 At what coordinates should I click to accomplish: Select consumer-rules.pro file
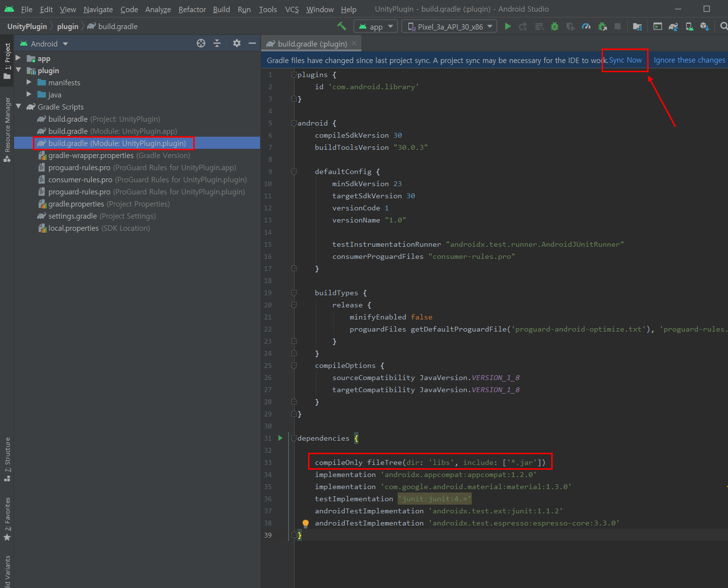tap(147, 179)
